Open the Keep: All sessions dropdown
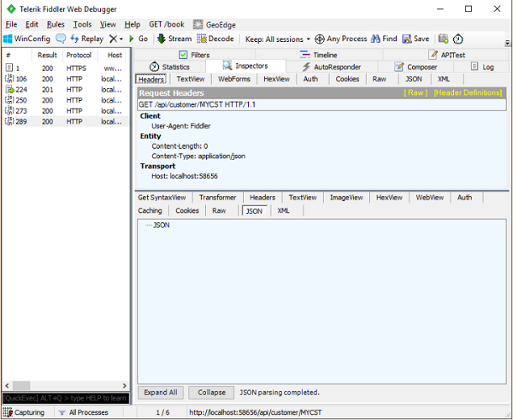The height and width of the screenshot is (420, 513). [277, 39]
